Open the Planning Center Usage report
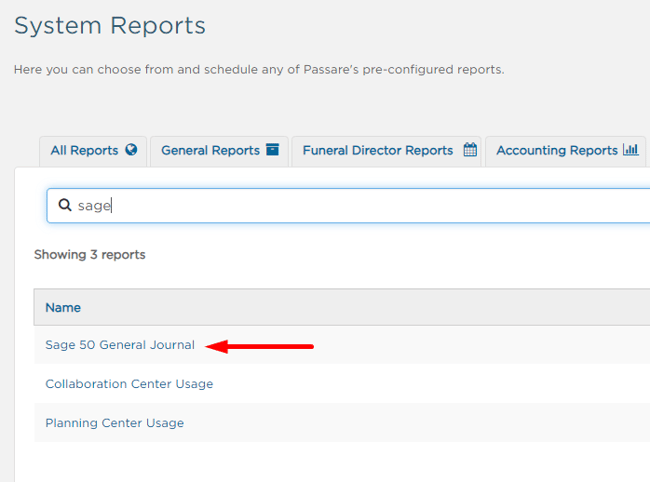The height and width of the screenshot is (482, 650). click(114, 423)
